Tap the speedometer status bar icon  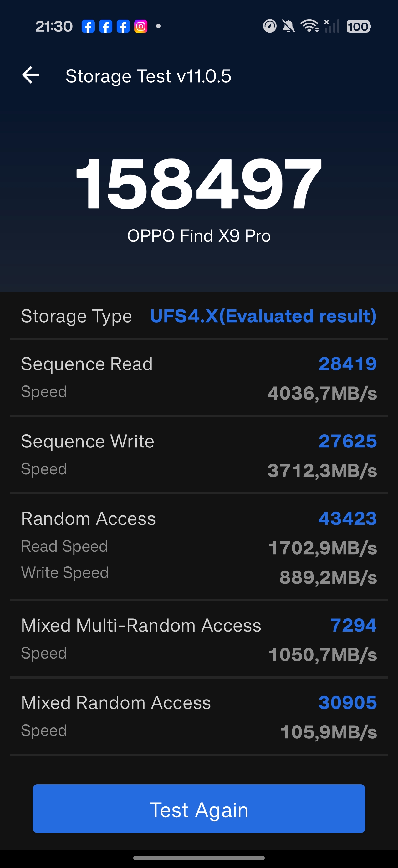pyautogui.click(x=270, y=26)
